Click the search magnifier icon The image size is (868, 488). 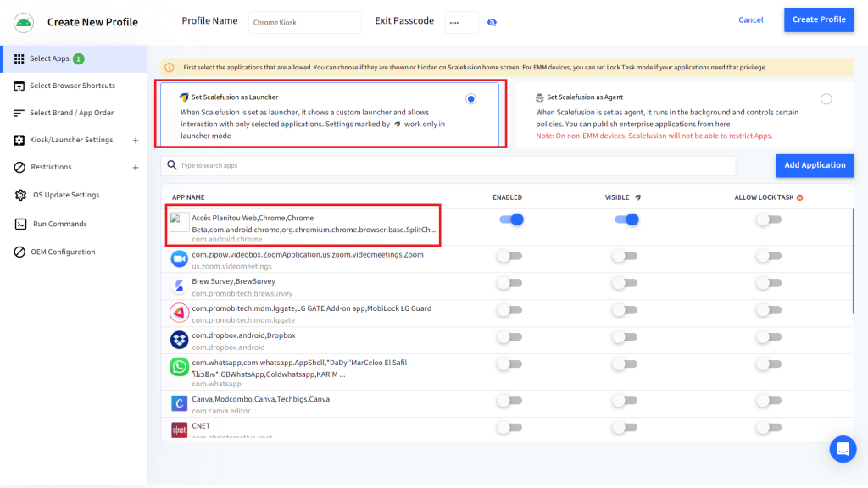tap(172, 165)
